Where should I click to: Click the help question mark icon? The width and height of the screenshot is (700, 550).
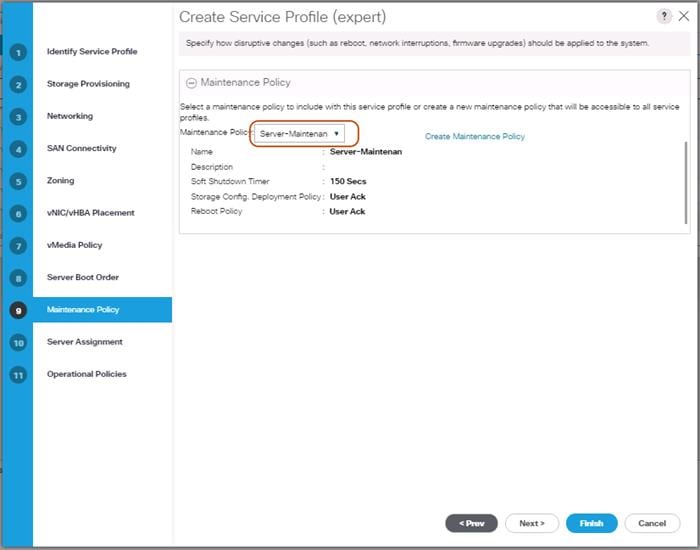pos(664,17)
